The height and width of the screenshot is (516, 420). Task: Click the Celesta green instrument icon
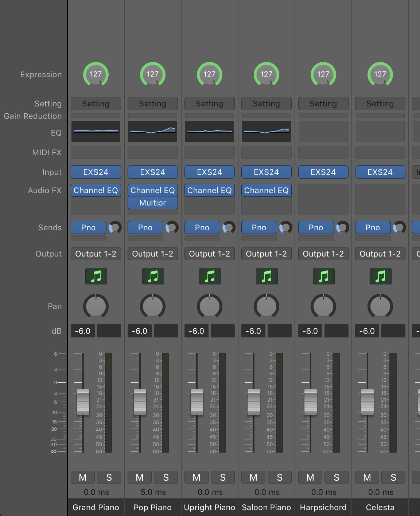380,276
